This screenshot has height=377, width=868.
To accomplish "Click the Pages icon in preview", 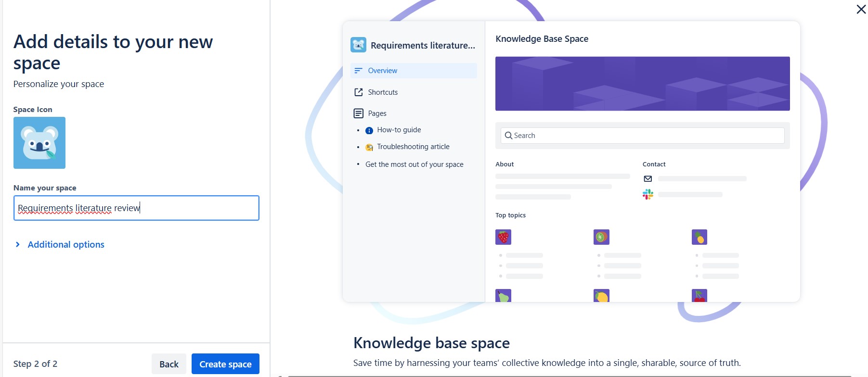I will click(x=358, y=113).
